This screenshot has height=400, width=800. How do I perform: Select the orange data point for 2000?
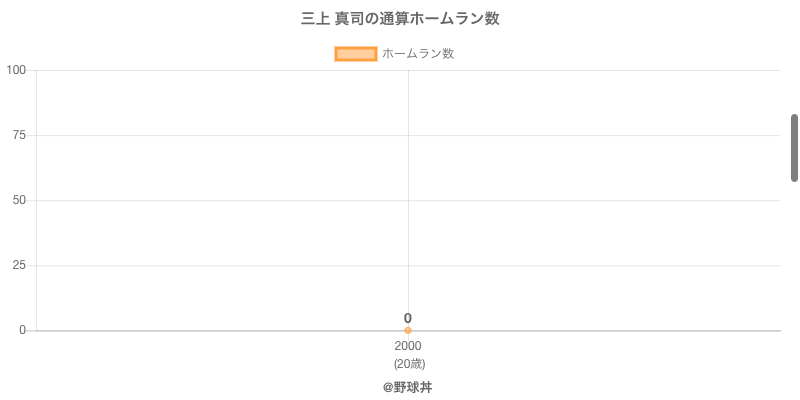(x=408, y=330)
